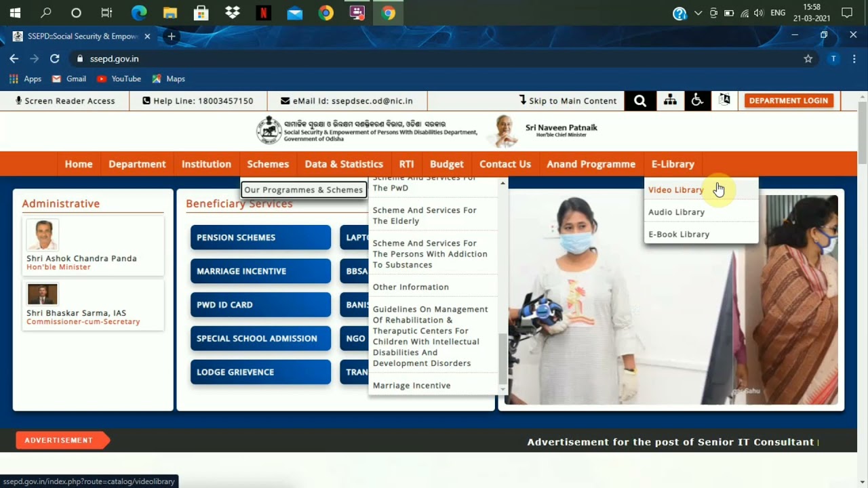Open the Maps bookmark
Viewport: 868px width, 488px height.
168,79
